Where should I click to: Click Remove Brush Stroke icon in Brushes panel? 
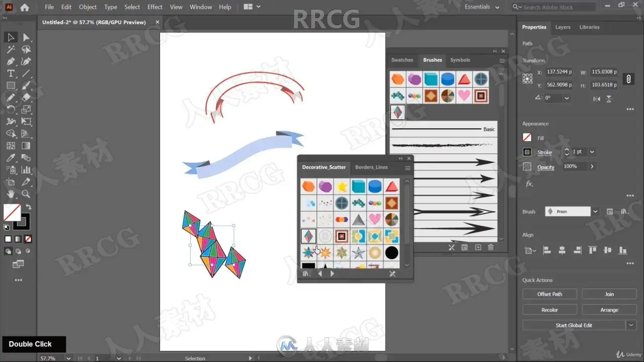point(451,247)
